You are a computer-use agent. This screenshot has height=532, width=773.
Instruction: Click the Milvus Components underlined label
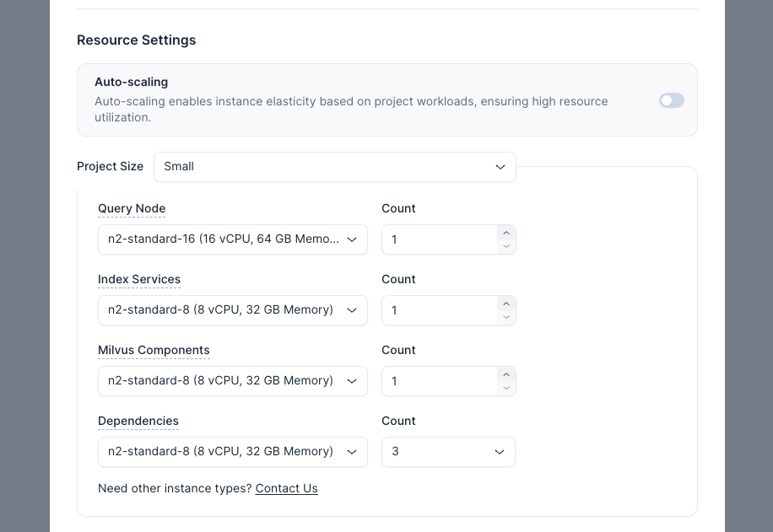pyautogui.click(x=154, y=350)
